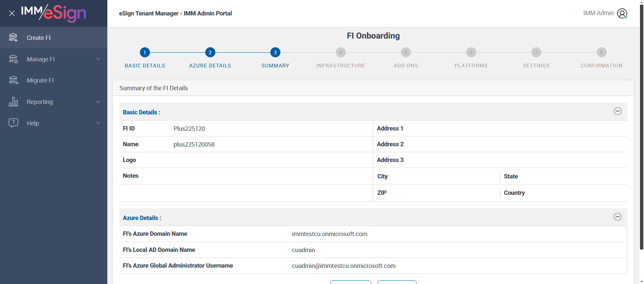Click the IMM Admin username text
The image size is (644, 284).
pyautogui.click(x=598, y=13)
